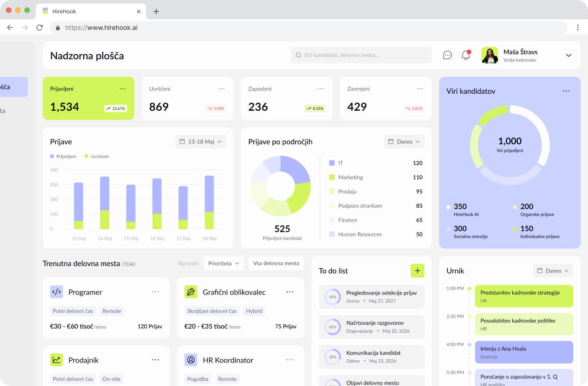Image resolution: width=588 pixels, height=386 pixels.
Task: Click the Prodajnik chart icon
Action: click(x=57, y=360)
